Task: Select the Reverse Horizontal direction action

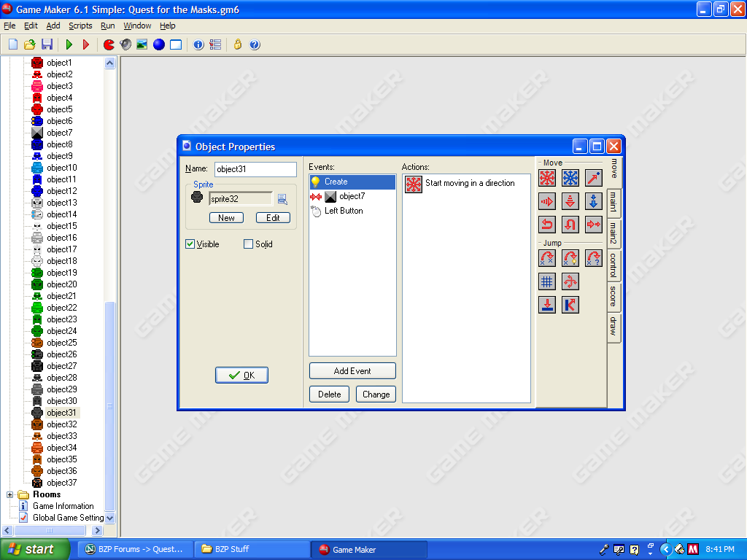Action: click(x=547, y=225)
